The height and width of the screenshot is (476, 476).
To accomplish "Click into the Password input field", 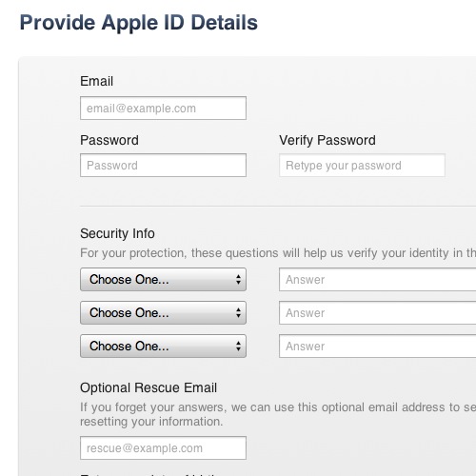I will coord(163,166).
